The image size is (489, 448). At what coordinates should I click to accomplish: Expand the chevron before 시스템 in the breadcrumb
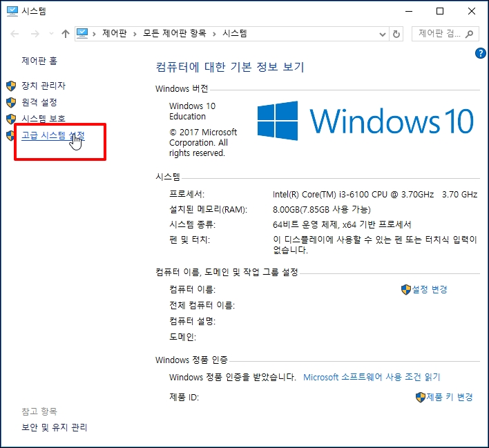[x=214, y=34]
